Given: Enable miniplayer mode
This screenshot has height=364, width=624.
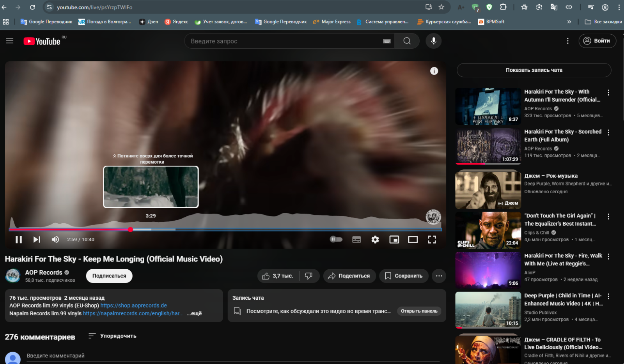Looking at the screenshot, I should pyautogui.click(x=394, y=239).
